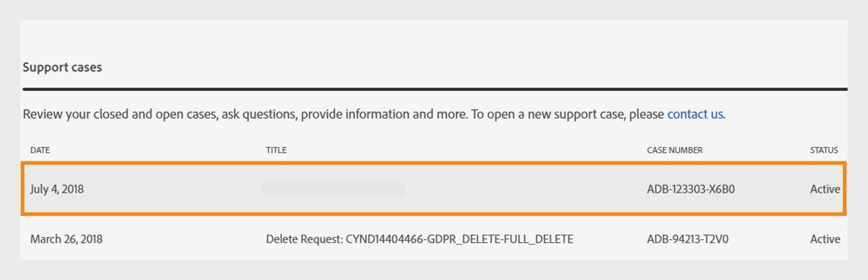Open the July 4, 2018 case date
Screen dimensions: 868x280
click(x=57, y=189)
